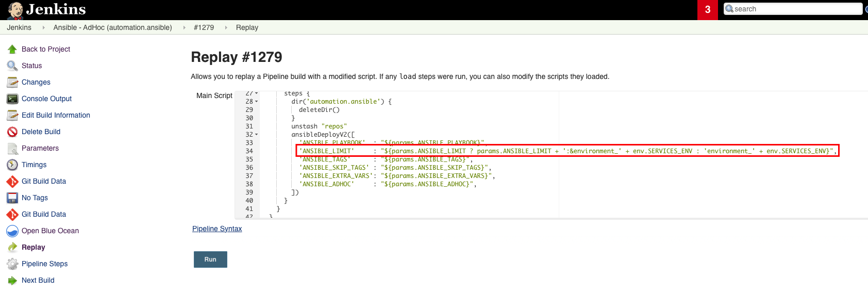Click the ANSIBLE_EXTRA_VARS code line
The width and height of the screenshot is (868, 292).
[397, 176]
